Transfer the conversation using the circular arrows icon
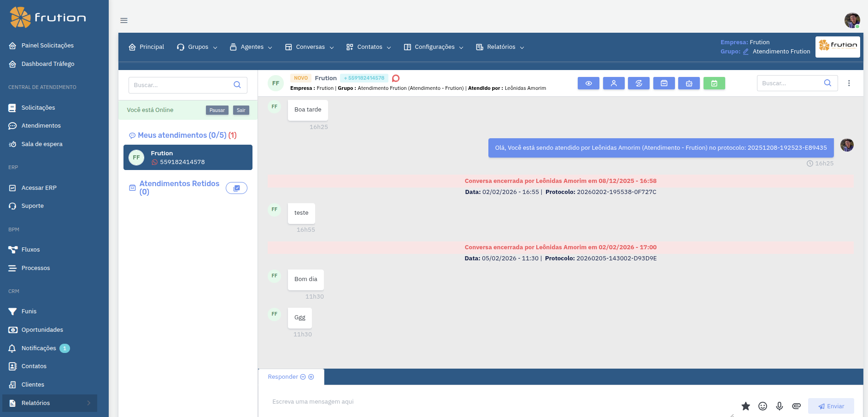The width and height of the screenshot is (868, 417). (639, 83)
